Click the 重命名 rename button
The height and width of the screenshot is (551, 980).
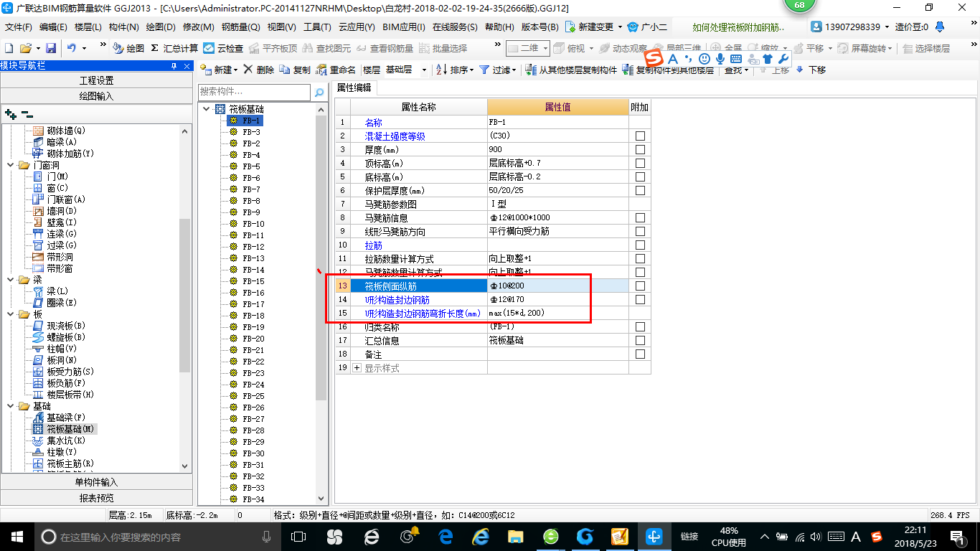[x=336, y=70]
